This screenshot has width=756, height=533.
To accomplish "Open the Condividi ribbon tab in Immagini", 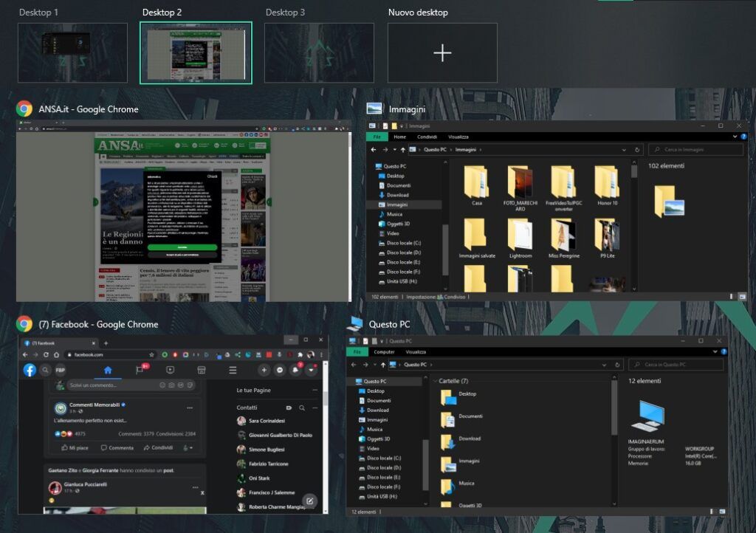I will coord(427,137).
